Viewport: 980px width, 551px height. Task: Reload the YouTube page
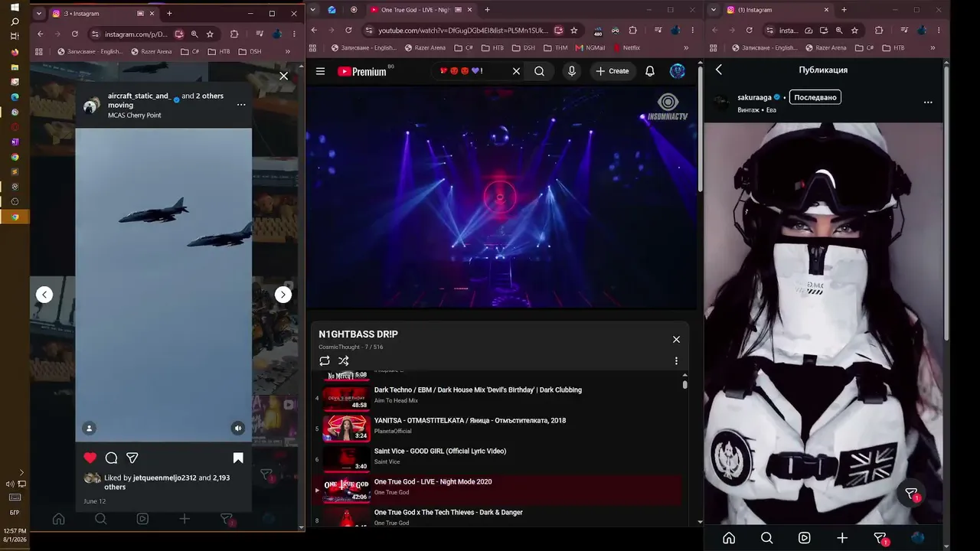coord(348,30)
